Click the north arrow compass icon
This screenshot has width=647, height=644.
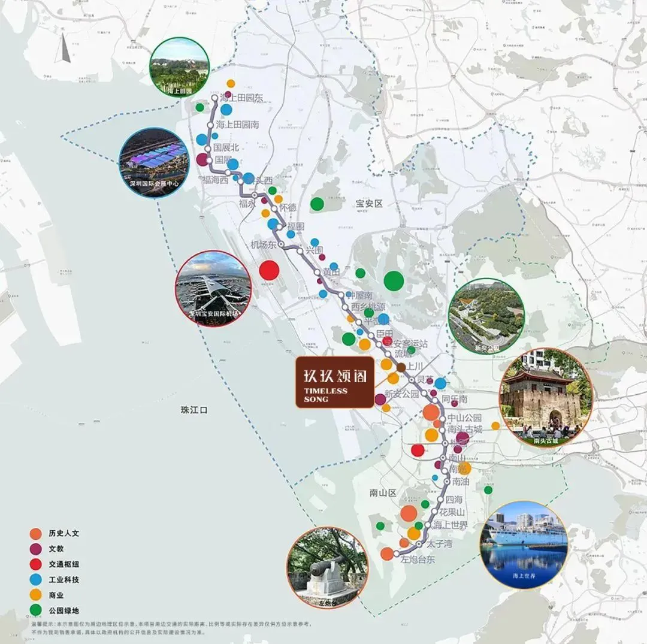coord(64,49)
